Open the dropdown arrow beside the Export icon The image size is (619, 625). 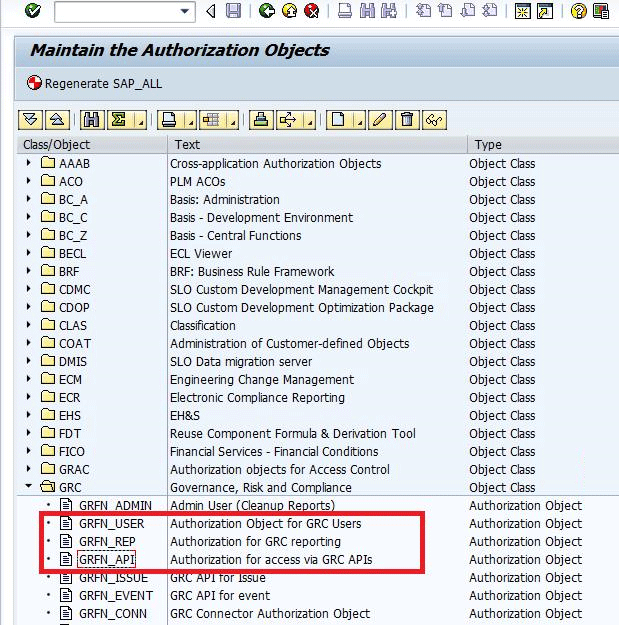(310, 122)
